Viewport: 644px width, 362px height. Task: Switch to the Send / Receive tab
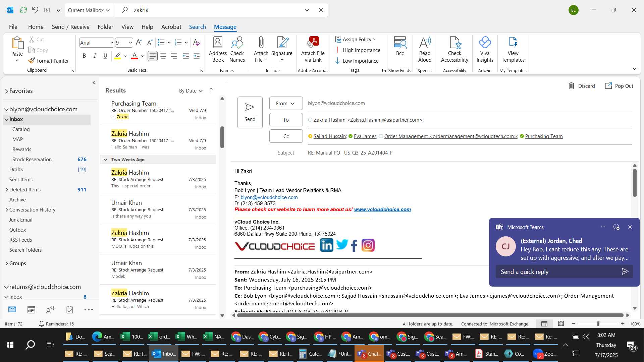click(x=70, y=27)
